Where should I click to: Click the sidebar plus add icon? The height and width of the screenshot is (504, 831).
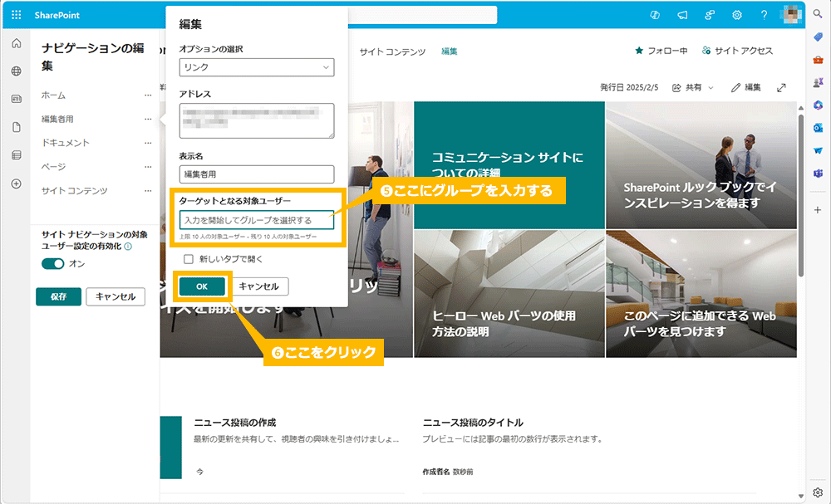tap(818, 209)
